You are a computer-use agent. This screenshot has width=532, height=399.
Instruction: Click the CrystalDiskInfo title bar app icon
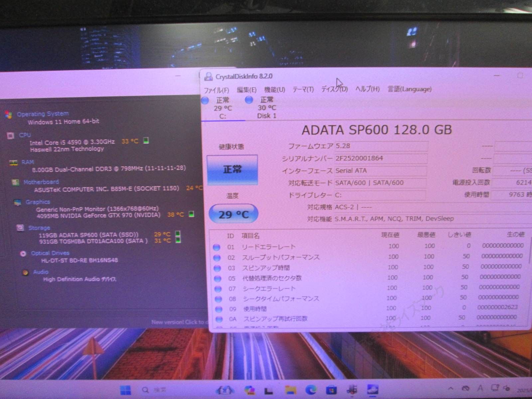tap(208, 77)
